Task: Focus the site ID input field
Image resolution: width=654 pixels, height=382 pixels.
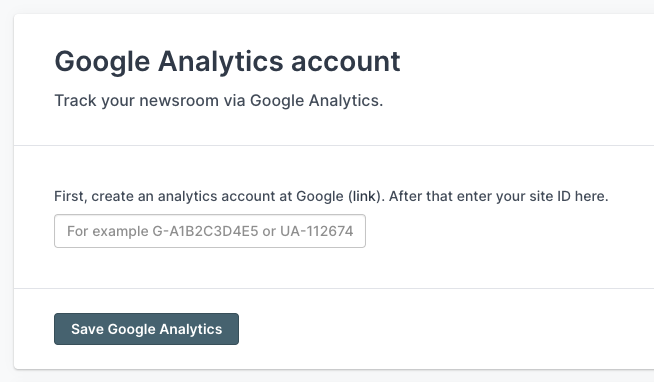Action: [210, 231]
